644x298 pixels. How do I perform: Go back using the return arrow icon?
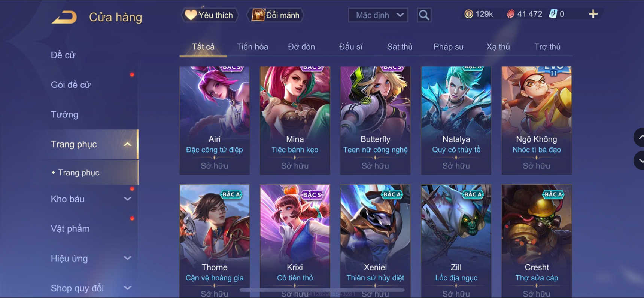[x=64, y=17]
